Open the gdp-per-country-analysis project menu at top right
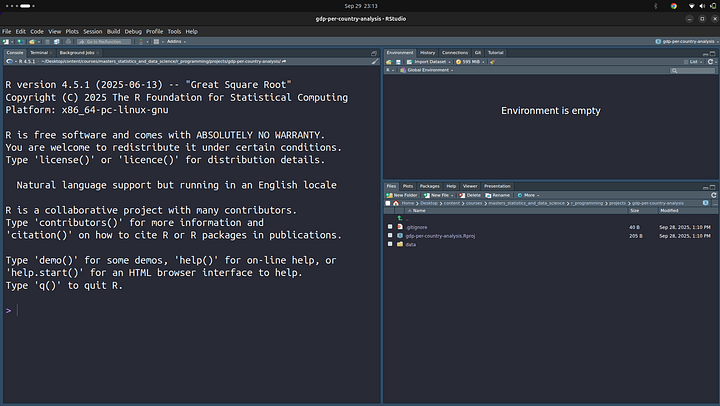 [687, 41]
